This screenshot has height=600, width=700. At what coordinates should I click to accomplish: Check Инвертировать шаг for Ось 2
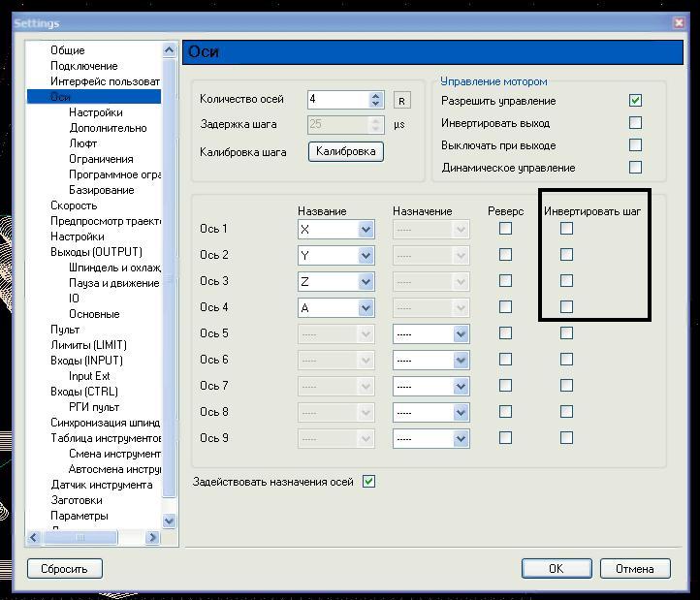[x=566, y=255]
